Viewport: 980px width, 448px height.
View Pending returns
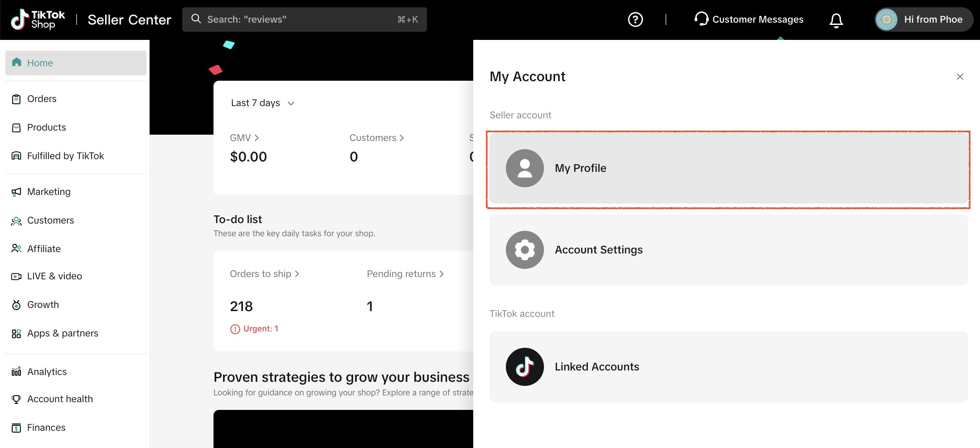coord(405,274)
